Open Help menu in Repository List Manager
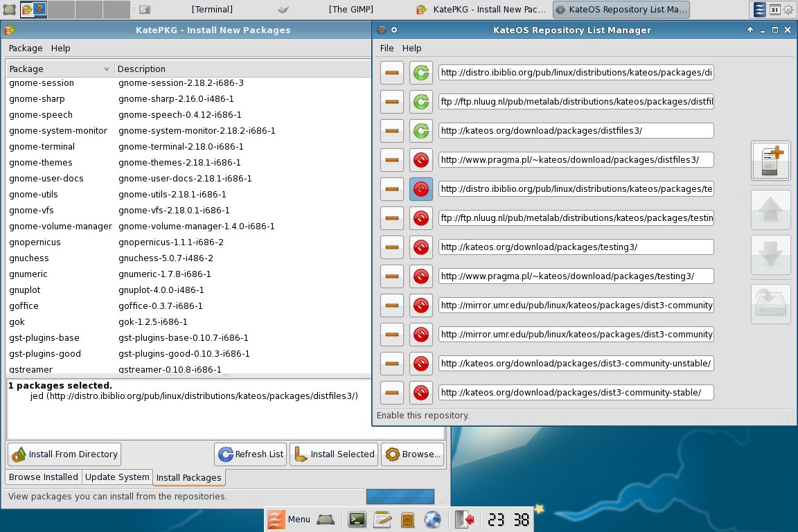798x532 pixels. pyautogui.click(x=411, y=48)
